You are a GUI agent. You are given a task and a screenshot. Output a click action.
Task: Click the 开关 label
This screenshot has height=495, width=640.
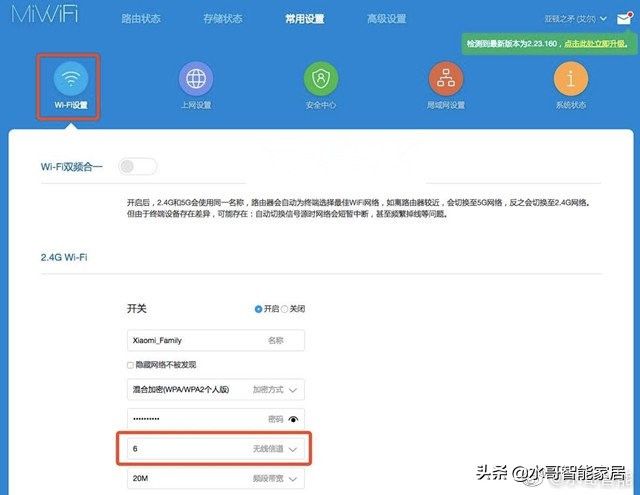pyautogui.click(x=137, y=309)
